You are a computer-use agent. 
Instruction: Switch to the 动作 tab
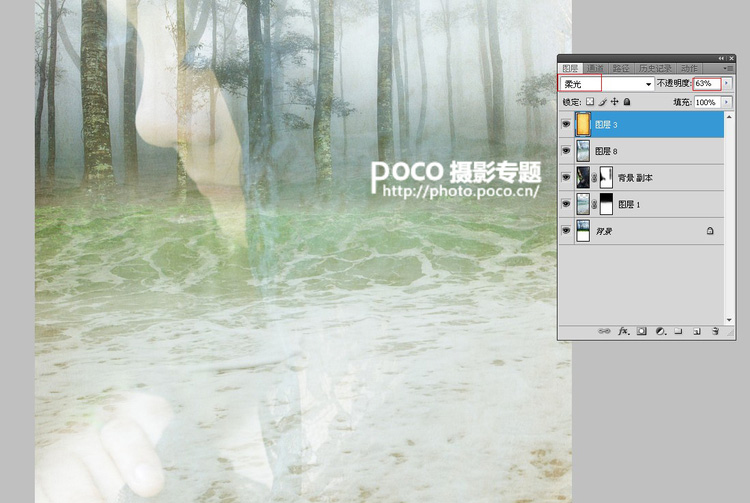click(x=689, y=68)
